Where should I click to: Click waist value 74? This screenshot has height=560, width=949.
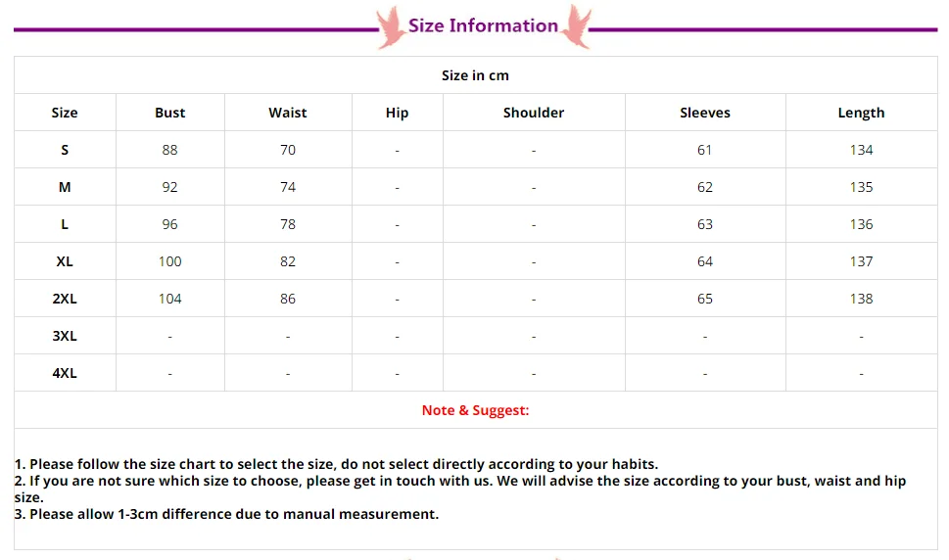click(x=288, y=187)
